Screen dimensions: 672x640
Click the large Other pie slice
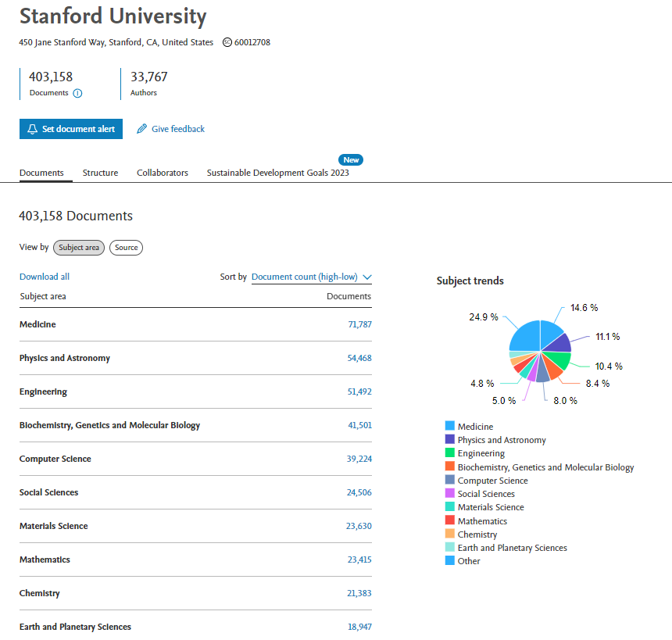pyautogui.click(x=525, y=337)
